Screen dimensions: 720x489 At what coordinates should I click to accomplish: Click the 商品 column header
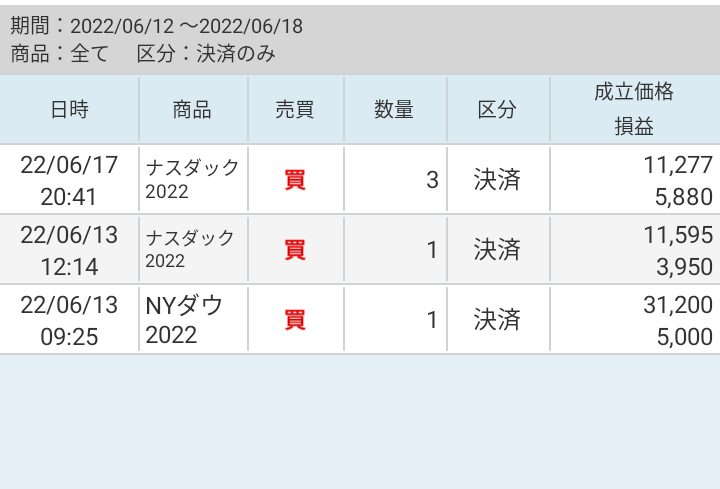pyautogui.click(x=192, y=110)
